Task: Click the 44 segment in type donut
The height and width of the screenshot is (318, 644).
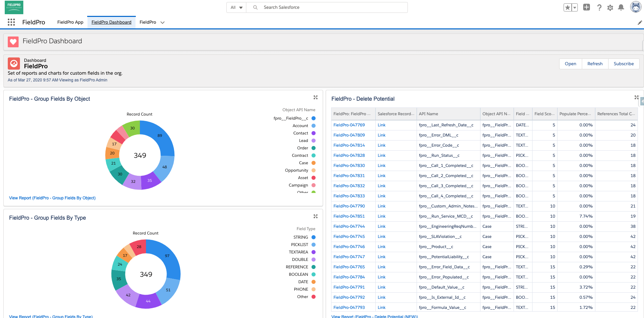Action: 148,301
